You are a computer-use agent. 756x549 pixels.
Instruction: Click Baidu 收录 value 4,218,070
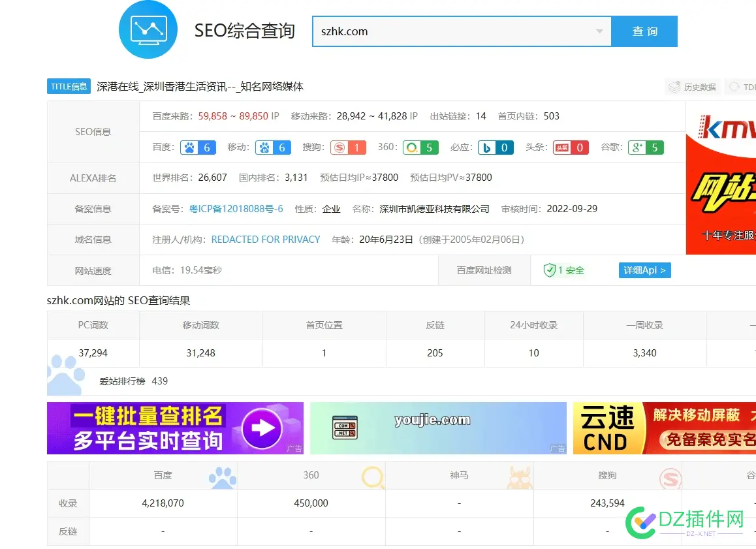click(163, 503)
